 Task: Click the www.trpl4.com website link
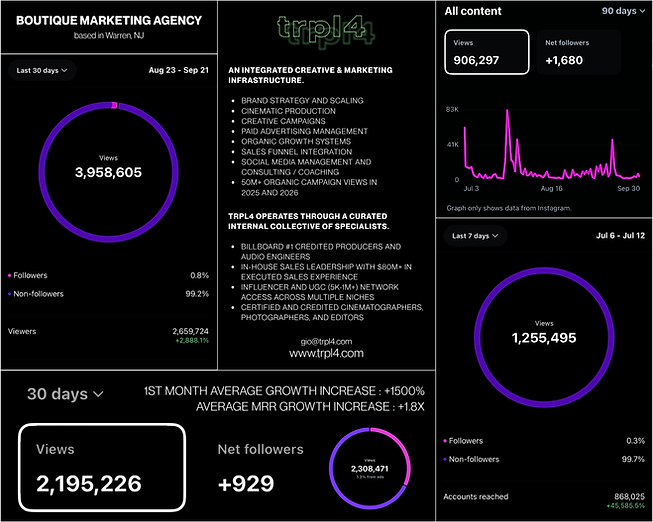coord(326,354)
